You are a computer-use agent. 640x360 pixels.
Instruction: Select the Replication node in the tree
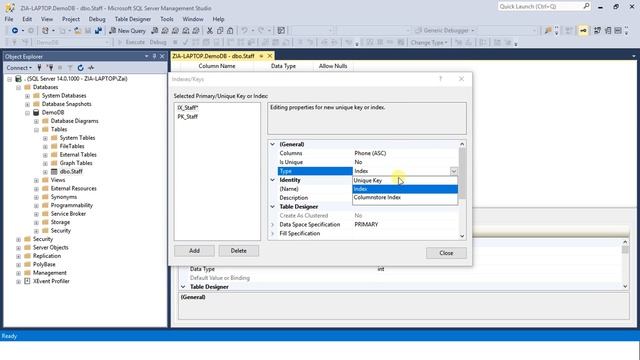(x=47, y=256)
